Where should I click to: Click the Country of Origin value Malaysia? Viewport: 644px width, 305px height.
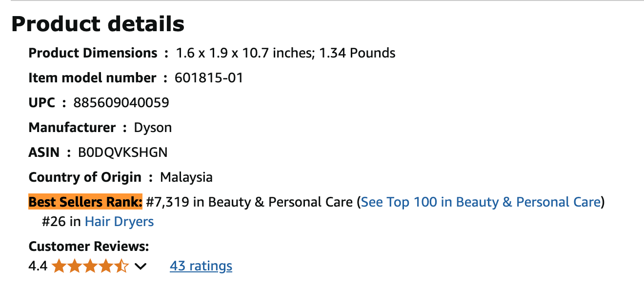(186, 177)
